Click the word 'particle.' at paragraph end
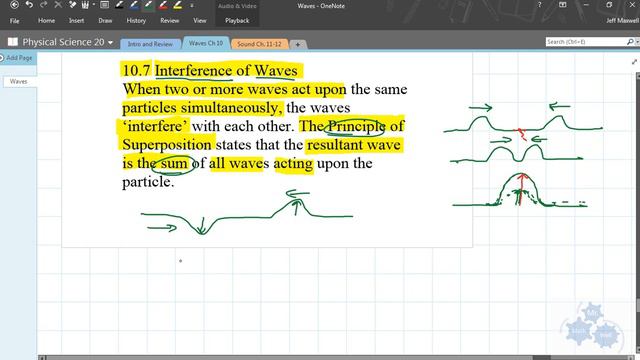 coord(148,182)
